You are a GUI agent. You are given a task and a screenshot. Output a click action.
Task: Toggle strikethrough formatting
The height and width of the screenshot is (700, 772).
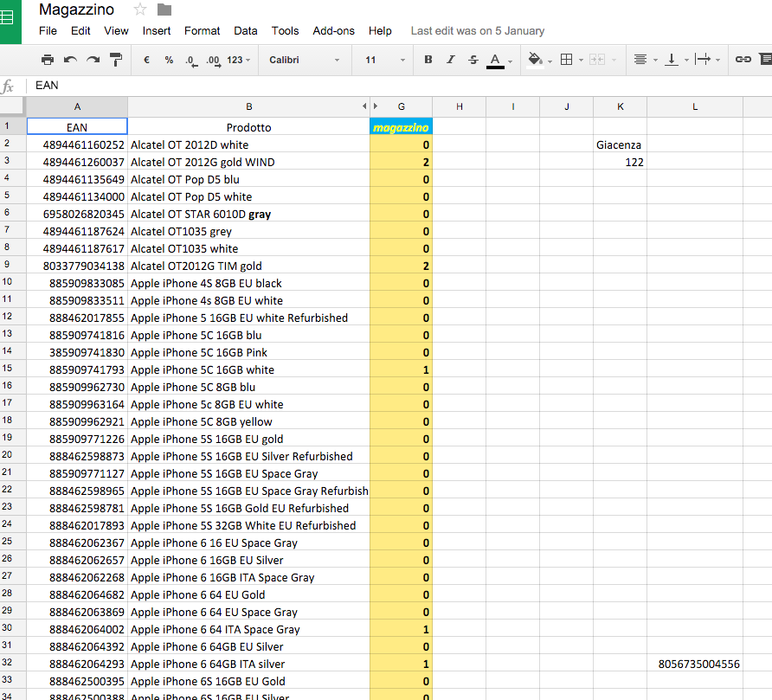(x=473, y=60)
